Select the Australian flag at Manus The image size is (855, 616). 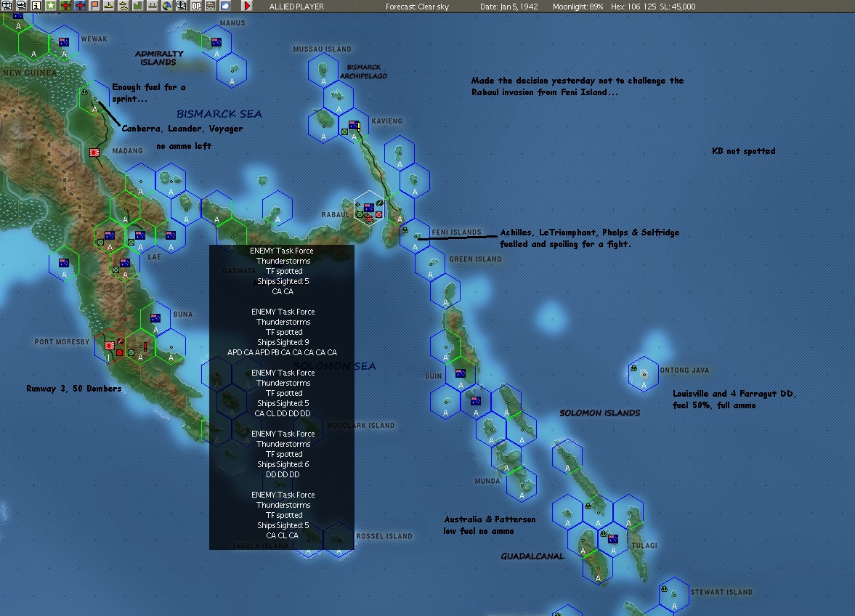(216, 42)
